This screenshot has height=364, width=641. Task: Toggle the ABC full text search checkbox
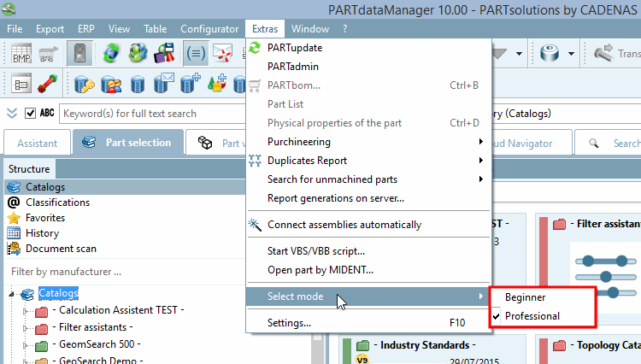(x=31, y=114)
